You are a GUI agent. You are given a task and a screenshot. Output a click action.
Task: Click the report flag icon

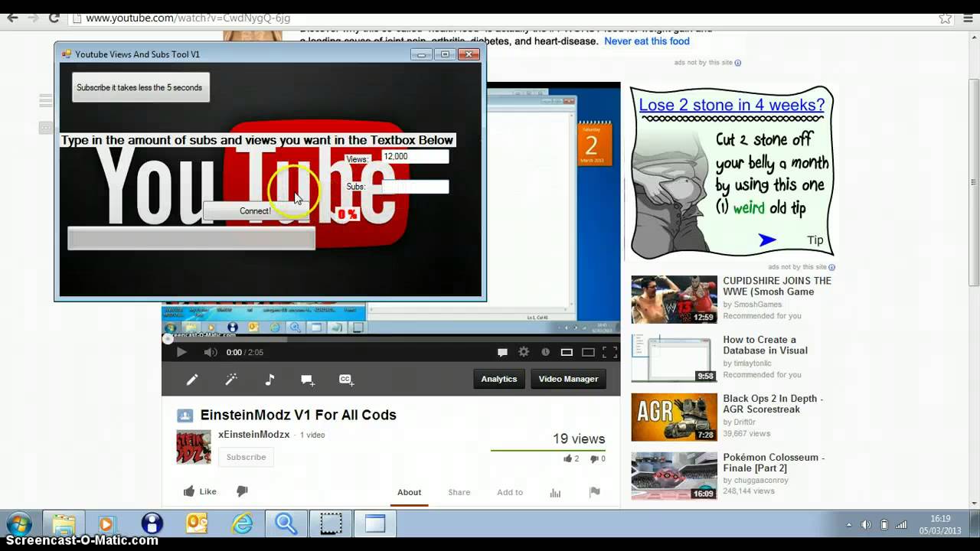[595, 492]
